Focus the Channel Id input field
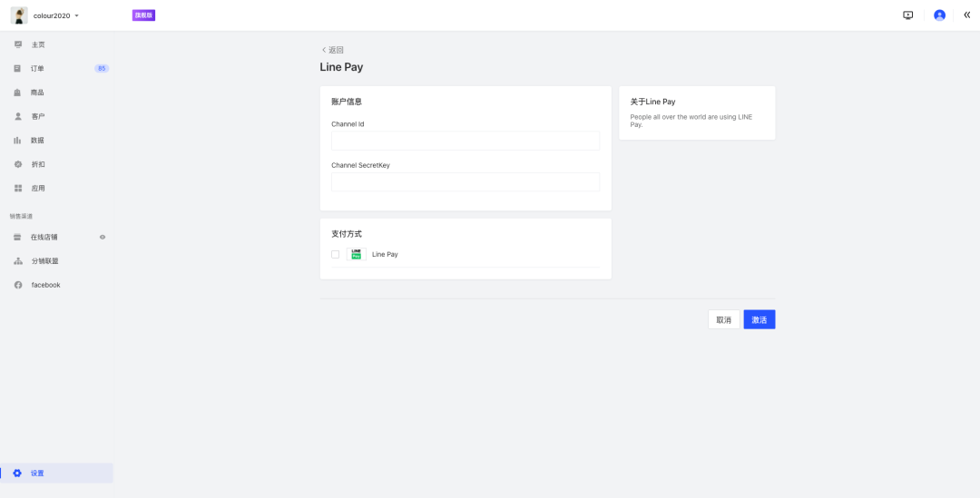Image resolution: width=980 pixels, height=498 pixels. tap(465, 141)
